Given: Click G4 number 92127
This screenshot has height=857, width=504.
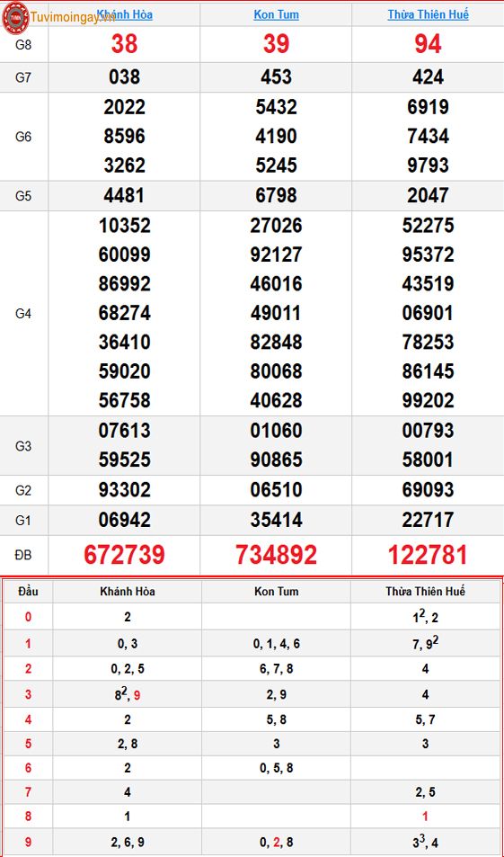Looking at the screenshot, I should (277, 254).
